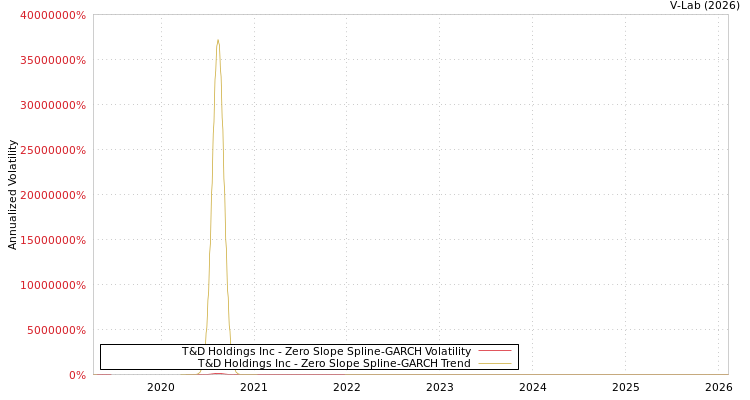750x400 pixels.
Task: Click the 2020 x-axis label
Action: (161, 387)
